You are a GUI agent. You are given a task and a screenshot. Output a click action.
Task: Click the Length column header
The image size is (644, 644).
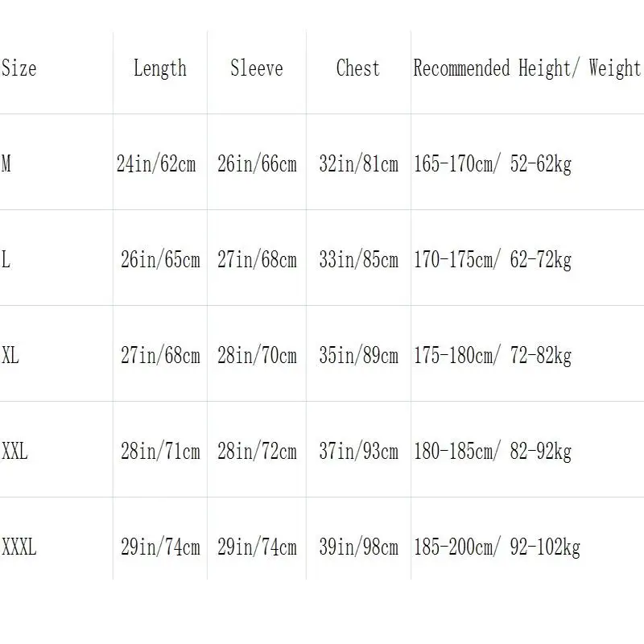159,69
